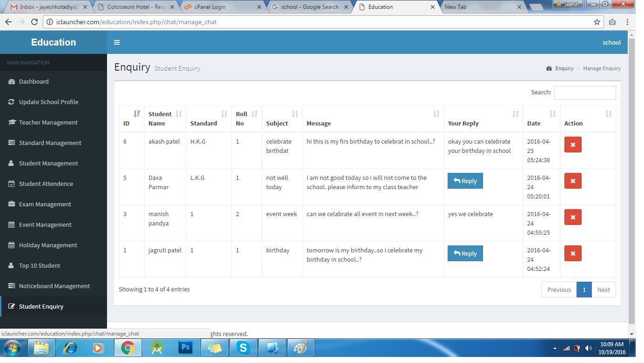Click the Search input field
Viewport: 644px width, 363px height.
585,92
